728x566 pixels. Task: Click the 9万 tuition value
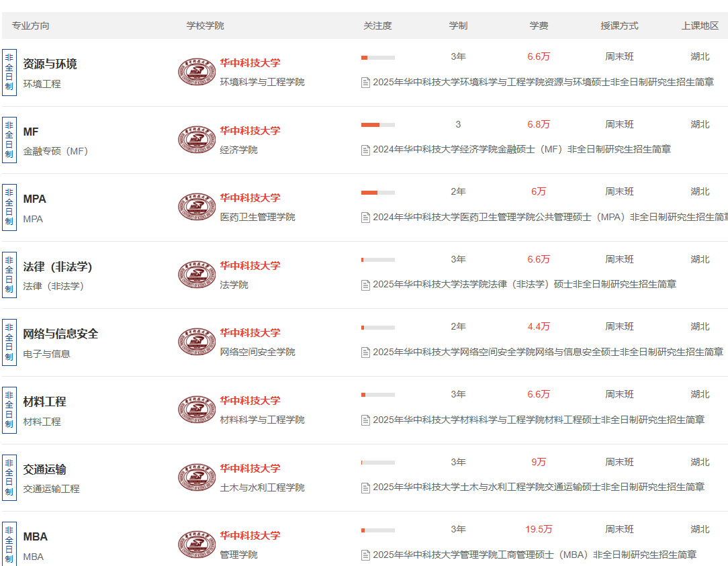539,463
